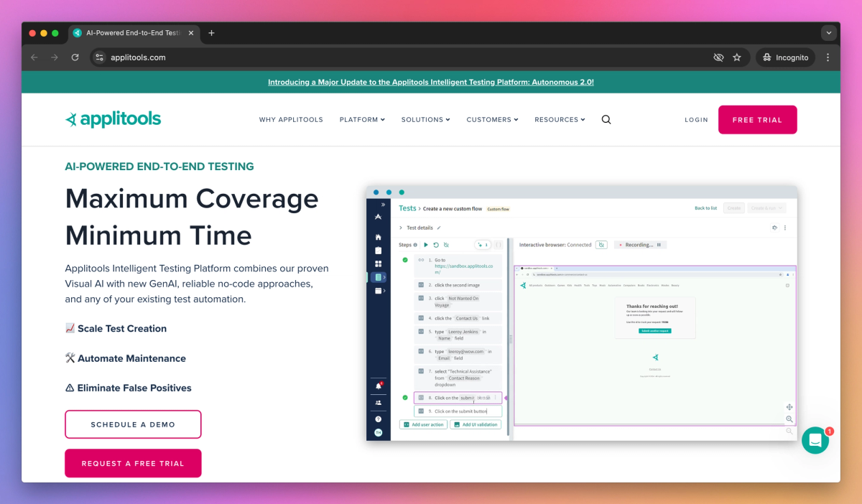Click the four-square grid icon in screenshot sidebar
The height and width of the screenshot is (504, 862).
tap(379, 263)
